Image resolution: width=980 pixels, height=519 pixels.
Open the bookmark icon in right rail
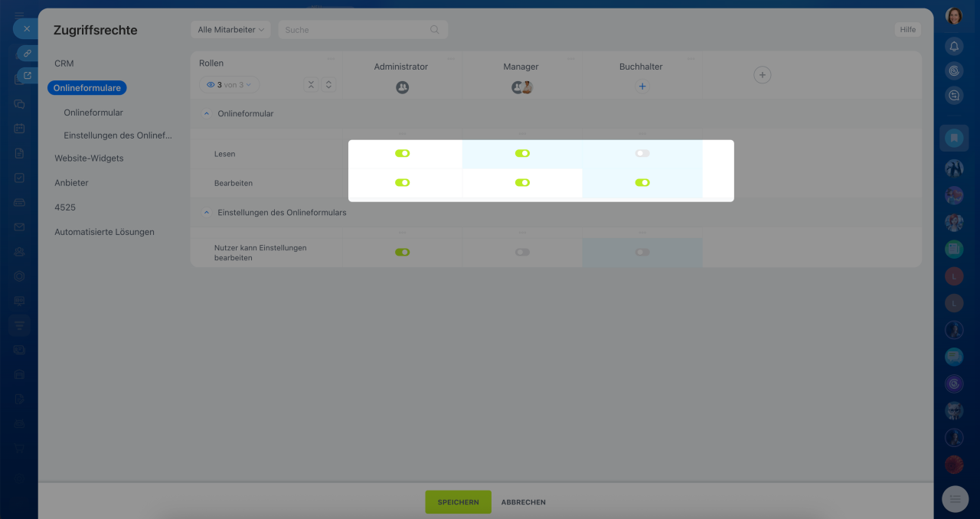[954, 139]
